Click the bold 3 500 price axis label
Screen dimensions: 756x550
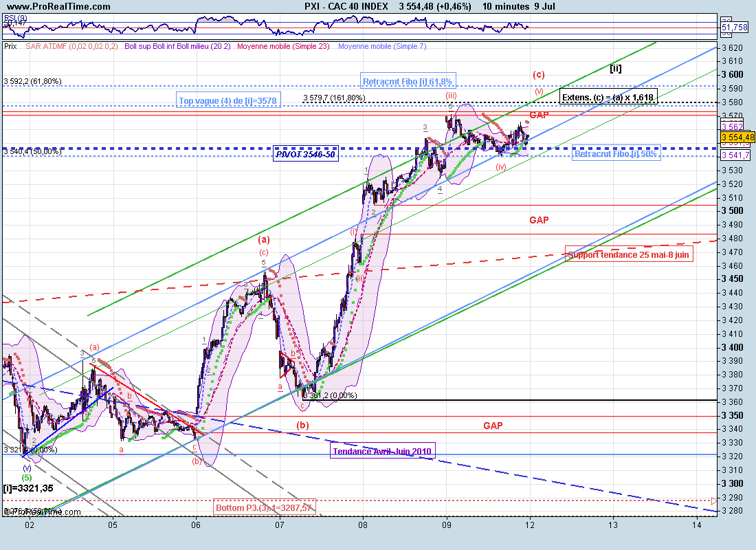click(x=733, y=211)
